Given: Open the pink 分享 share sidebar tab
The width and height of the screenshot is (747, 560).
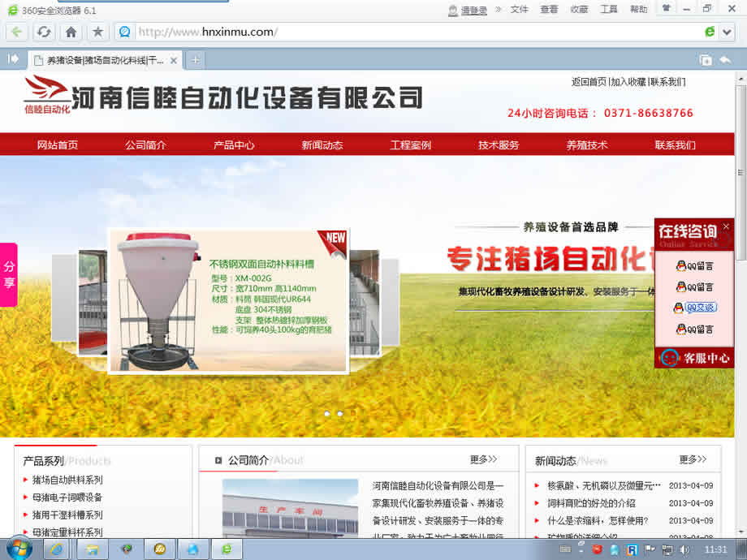Looking at the screenshot, I should click(9, 274).
